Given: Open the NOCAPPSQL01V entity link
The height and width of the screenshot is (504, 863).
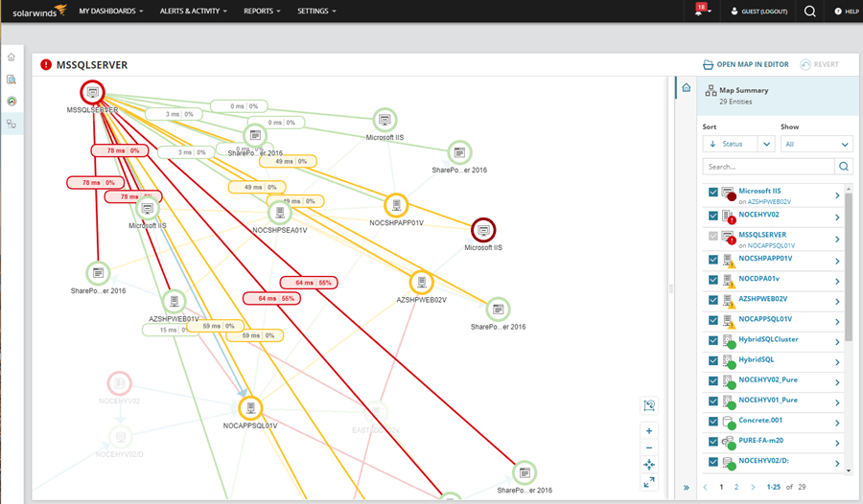Looking at the screenshot, I should [x=765, y=319].
